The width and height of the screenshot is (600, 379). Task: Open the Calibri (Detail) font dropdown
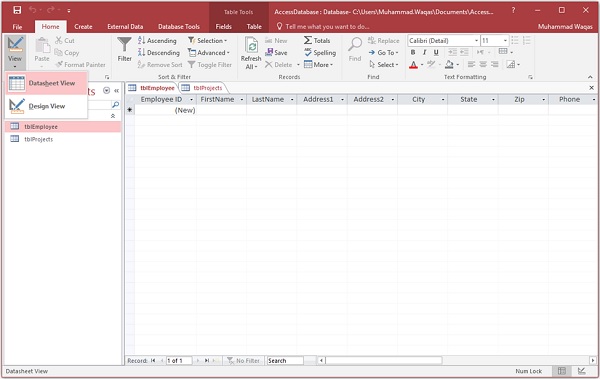(477, 40)
